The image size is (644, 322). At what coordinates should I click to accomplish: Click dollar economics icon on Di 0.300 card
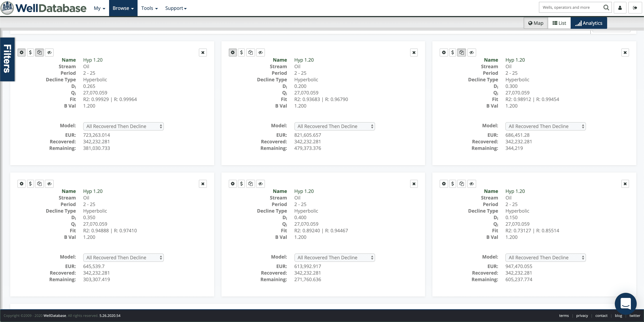pos(452,53)
